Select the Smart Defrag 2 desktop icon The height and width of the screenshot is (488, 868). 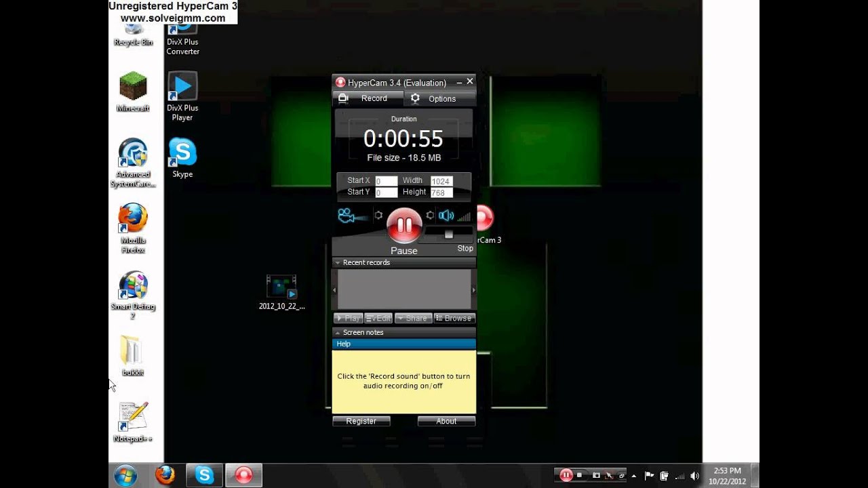[x=133, y=296]
